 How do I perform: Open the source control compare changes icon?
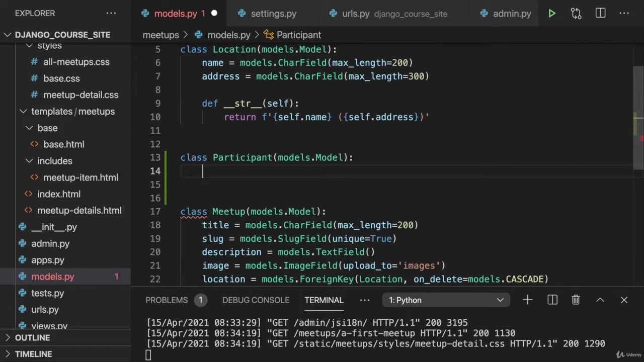[576, 14]
